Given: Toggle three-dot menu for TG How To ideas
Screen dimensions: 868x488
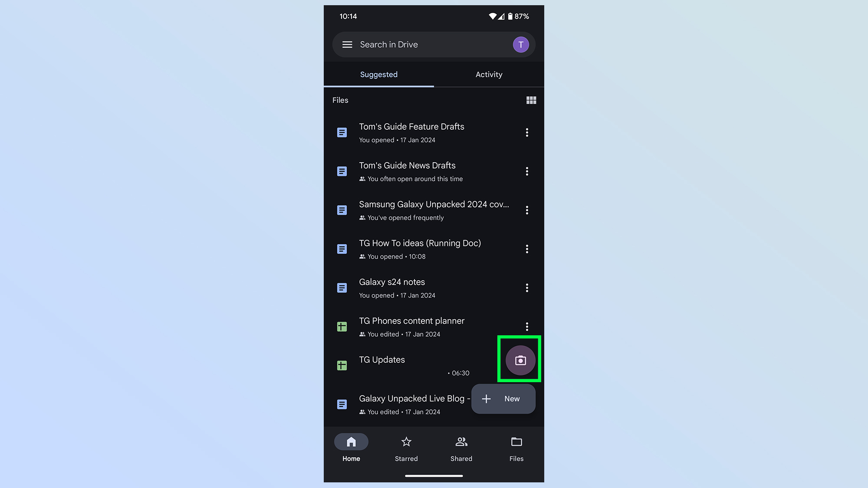Looking at the screenshot, I should pos(527,249).
